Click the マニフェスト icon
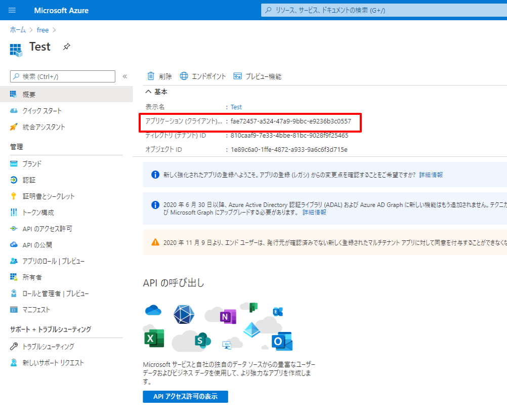 14,309
